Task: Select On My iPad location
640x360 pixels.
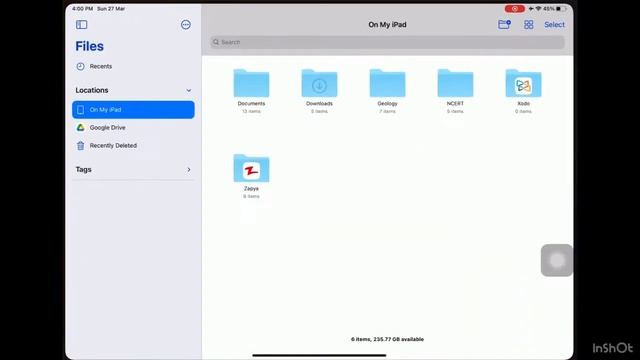Action: 133,110
